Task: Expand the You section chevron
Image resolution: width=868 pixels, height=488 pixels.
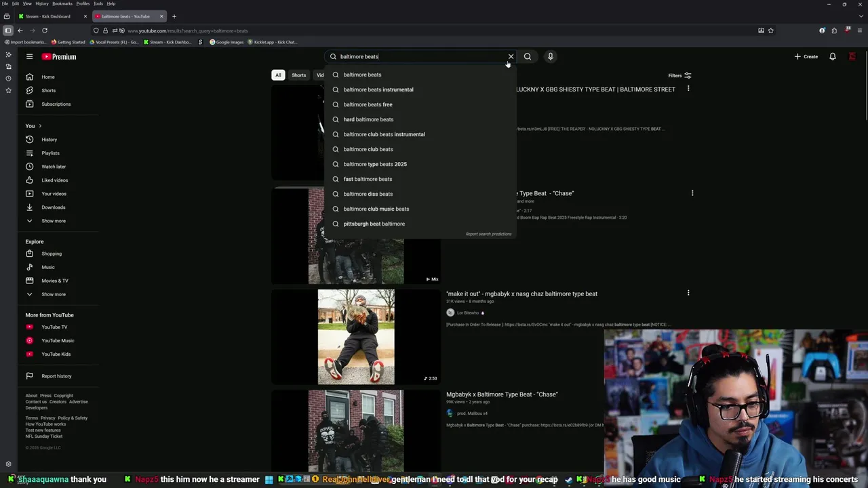Action: click(x=40, y=125)
